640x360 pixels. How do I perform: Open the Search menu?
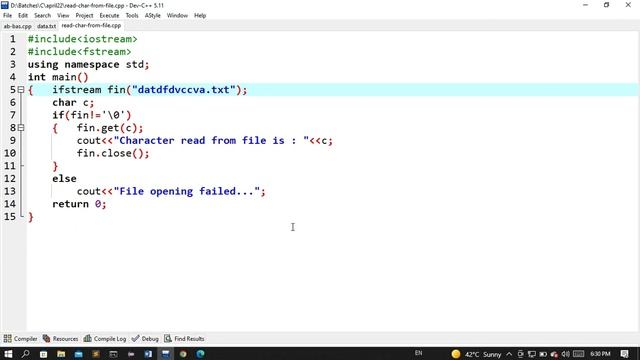[42, 16]
